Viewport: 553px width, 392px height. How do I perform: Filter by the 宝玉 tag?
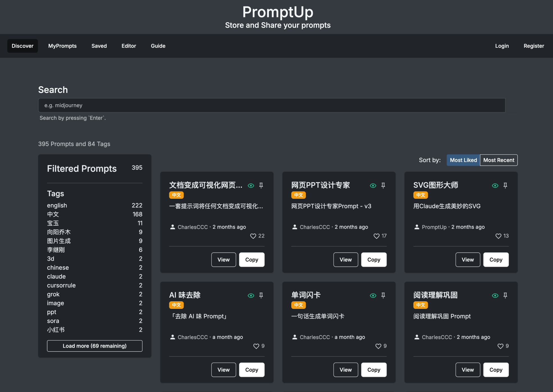point(95,223)
